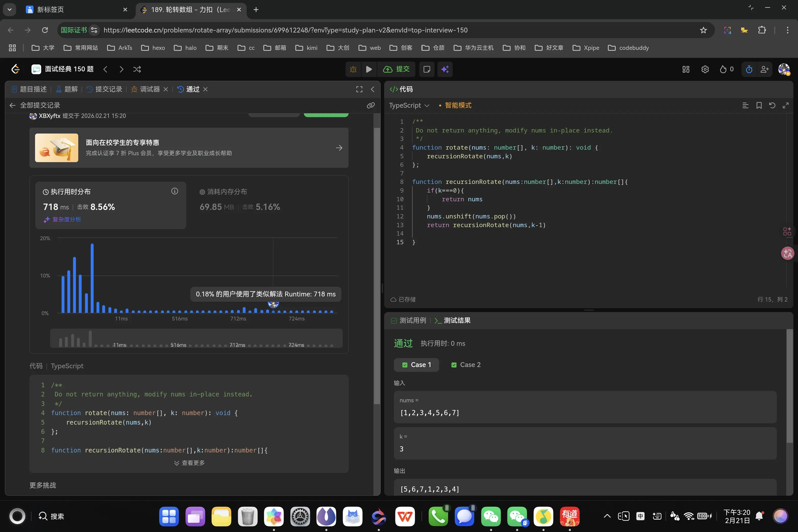Collapse the left panel with chevron
Image resolution: width=798 pixels, height=532 pixels.
[x=373, y=89]
